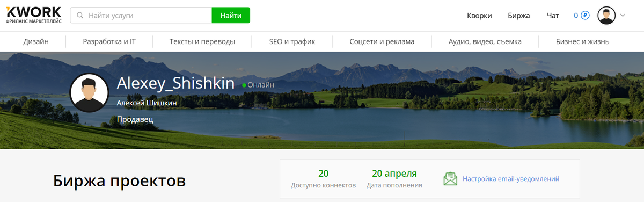Select the Тексты и переводы category
Viewport: 644px width, 202px height.
click(202, 41)
